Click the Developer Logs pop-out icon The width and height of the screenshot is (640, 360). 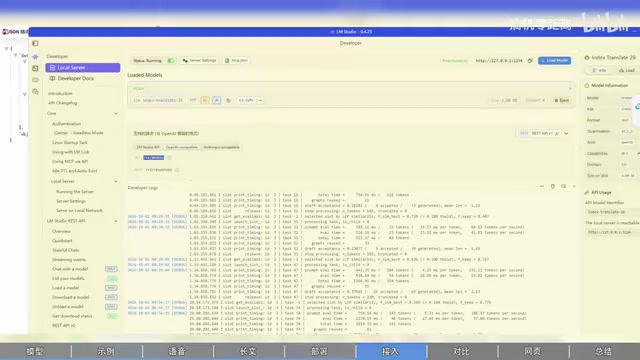(563, 186)
